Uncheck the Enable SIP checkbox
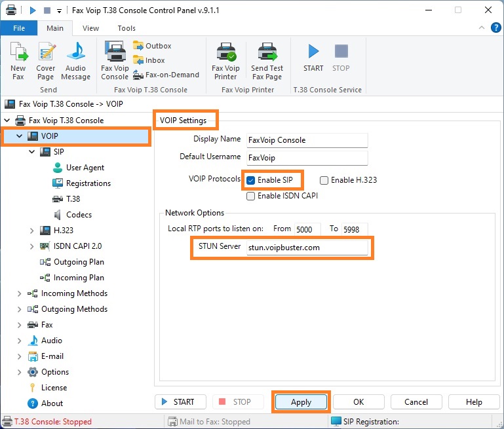504x429 pixels. [x=251, y=181]
